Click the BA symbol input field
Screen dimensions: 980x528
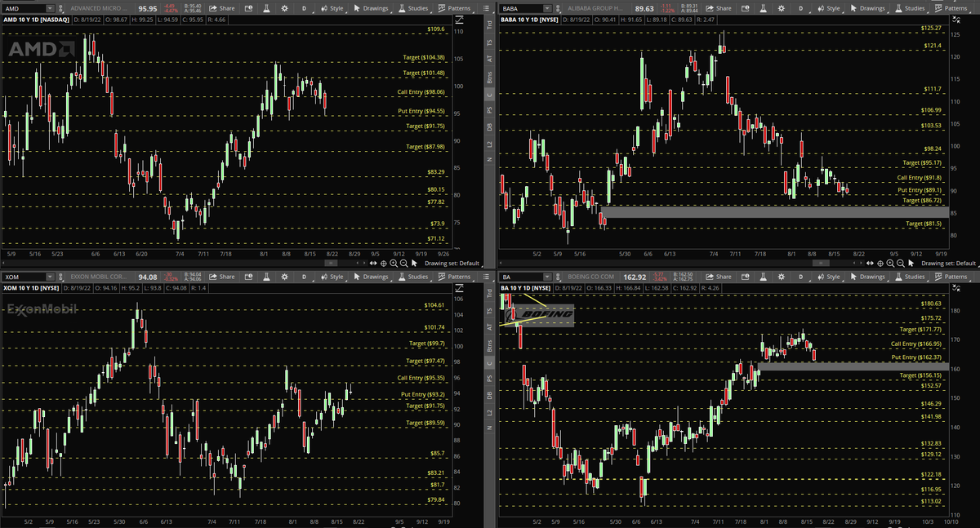(520, 277)
